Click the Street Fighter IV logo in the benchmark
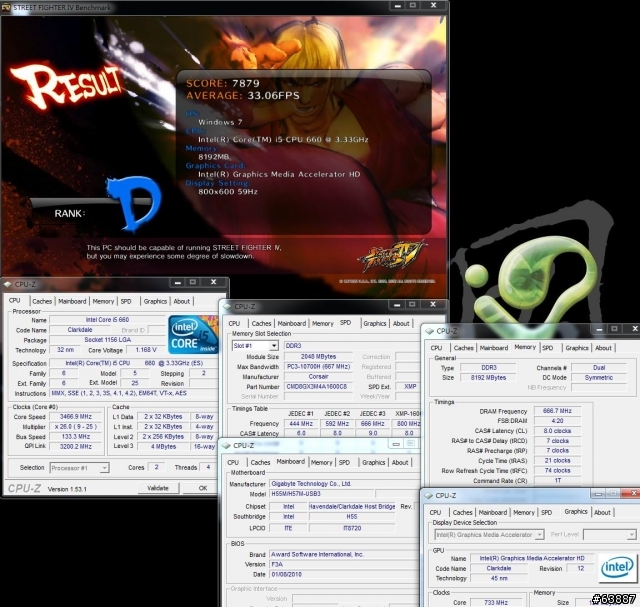This screenshot has height=607, width=640. 391,257
